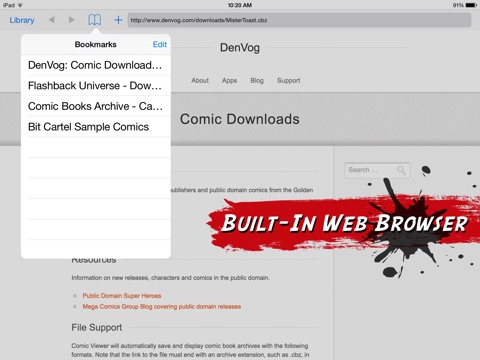
Task: Edit the bookmarks list
Action: click(x=160, y=44)
